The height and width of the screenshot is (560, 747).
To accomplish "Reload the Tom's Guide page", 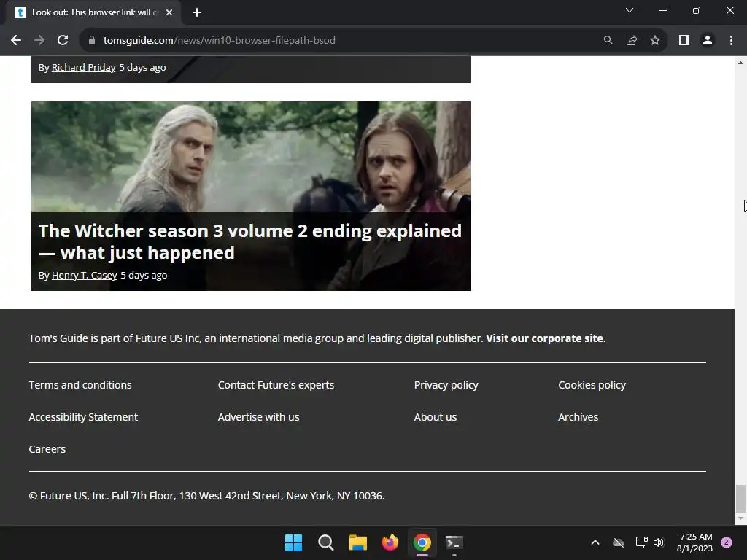I will coord(63,41).
